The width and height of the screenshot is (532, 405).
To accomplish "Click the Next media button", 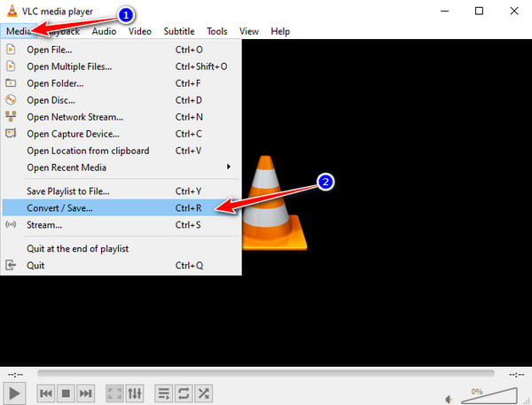I will (85, 393).
